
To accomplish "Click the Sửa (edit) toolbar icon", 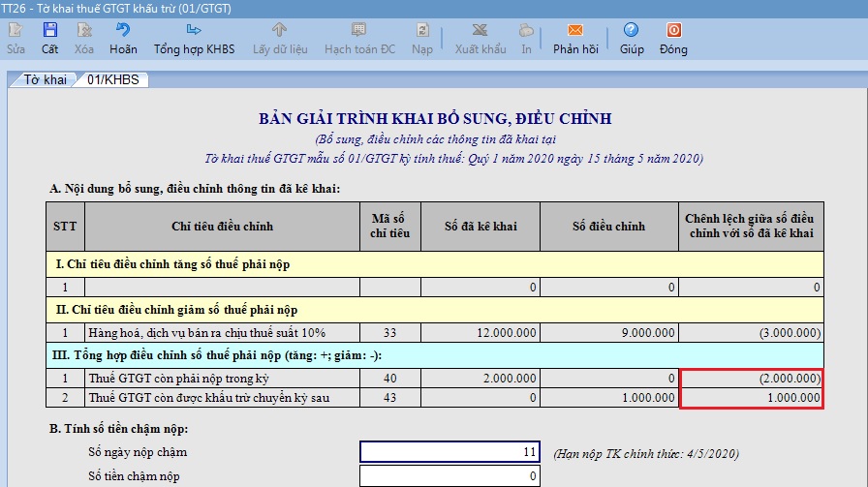I will (x=15, y=30).
